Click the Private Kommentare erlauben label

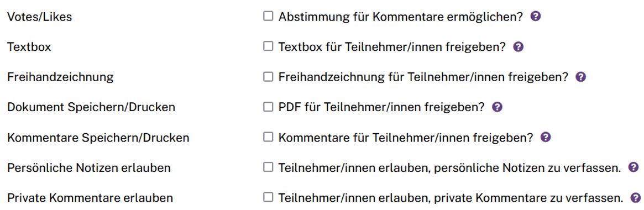[90, 198]
